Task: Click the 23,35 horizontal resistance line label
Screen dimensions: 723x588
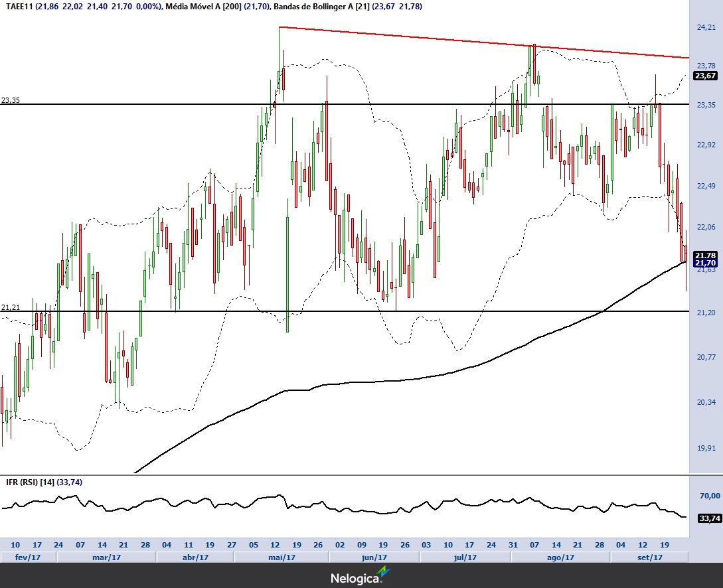Action: point(11,100)
